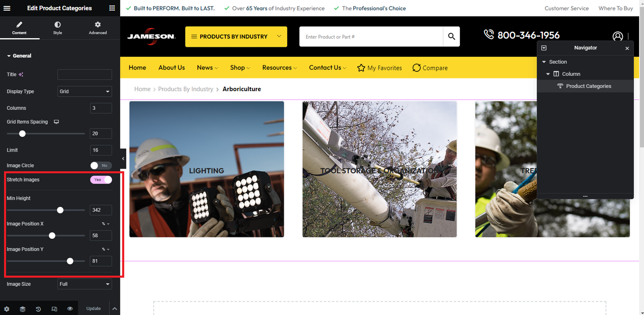Open the Display Type dropdown
The width and height of the screenshot is (644, 315).
(85, 92)
